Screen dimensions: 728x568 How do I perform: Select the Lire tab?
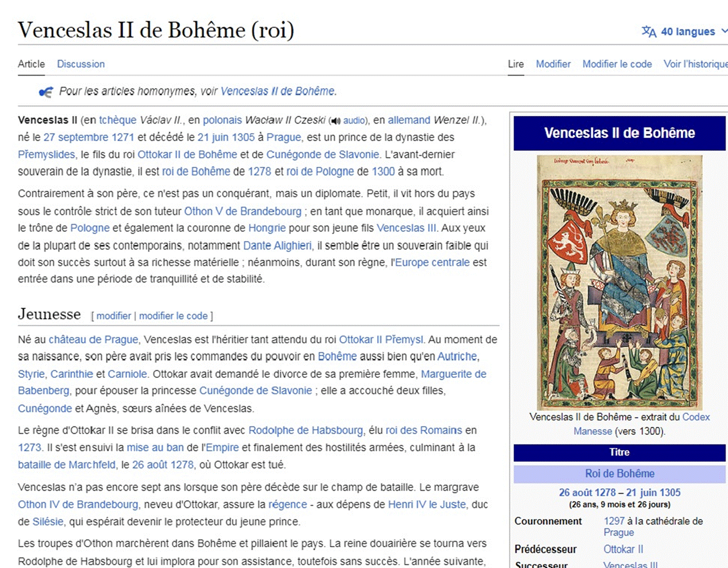(516, 64)
